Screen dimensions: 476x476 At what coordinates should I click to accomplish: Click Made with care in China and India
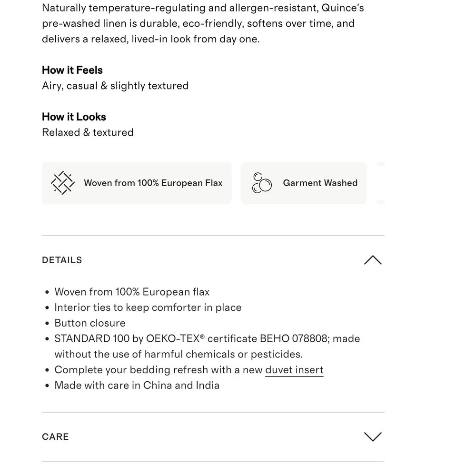pos(137,385)
